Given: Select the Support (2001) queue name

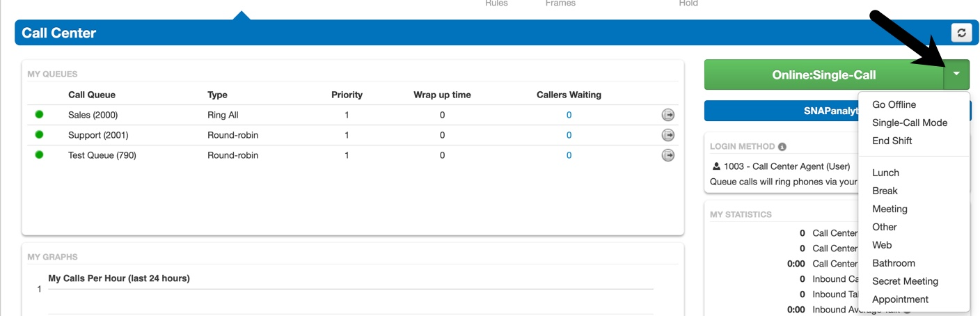Looking at the screenshot, I should coord(98,135).
